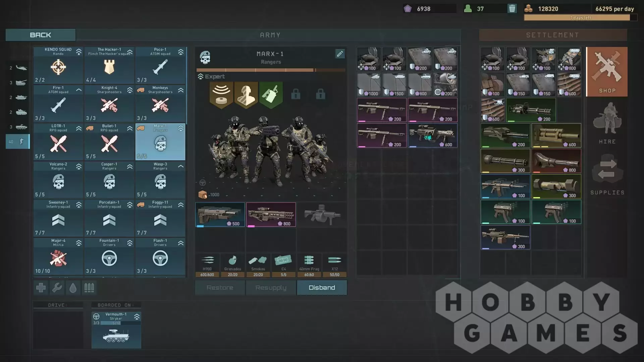Click the ammo bullets icon
This screenshot has height=362, width=644.
coord(89,288)
